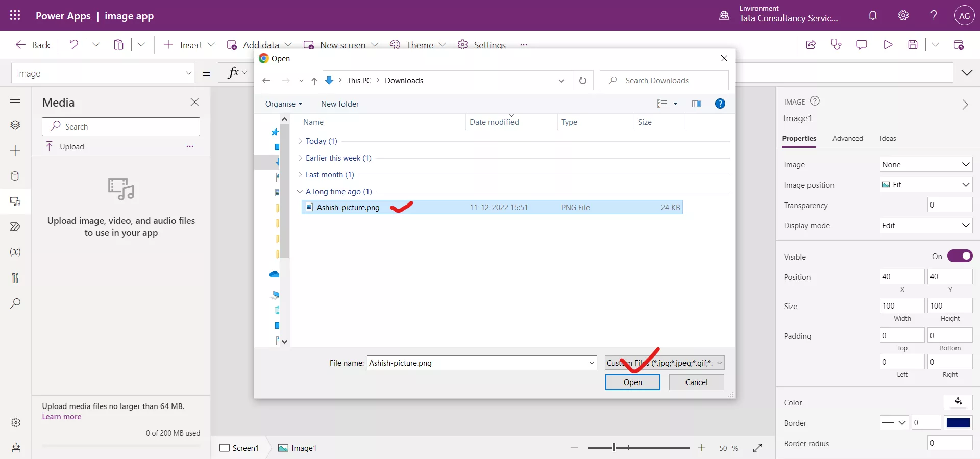Image resolution: width=980 pixels, height=459 pixels.
Task: Open the Data cylinder icon in the sidebar
Action: pos(15,176)
